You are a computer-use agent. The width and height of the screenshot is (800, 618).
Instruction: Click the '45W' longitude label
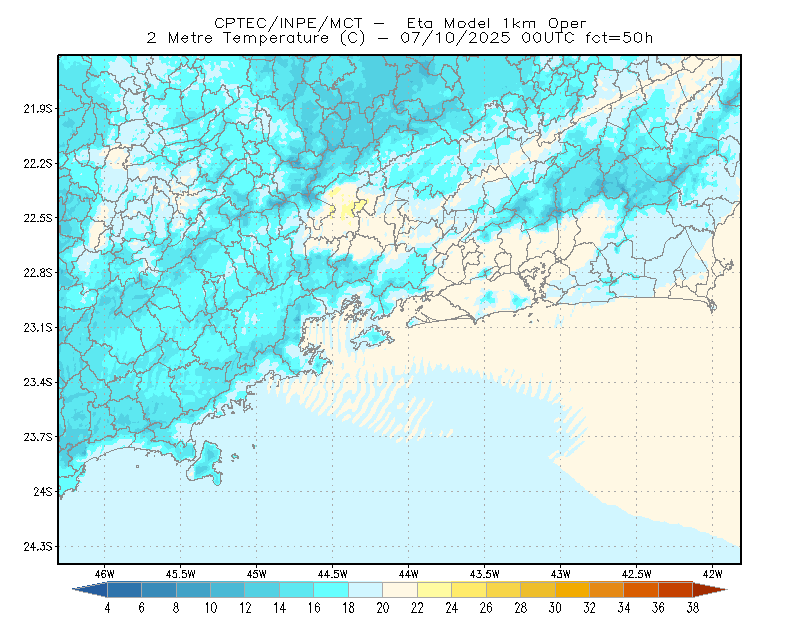click(x=257, y=574)
